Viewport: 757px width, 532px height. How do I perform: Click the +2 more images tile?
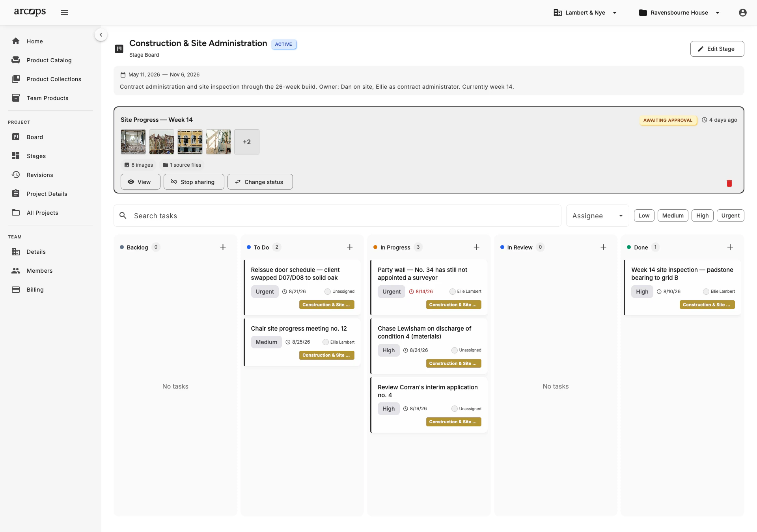tap(247, 142)
